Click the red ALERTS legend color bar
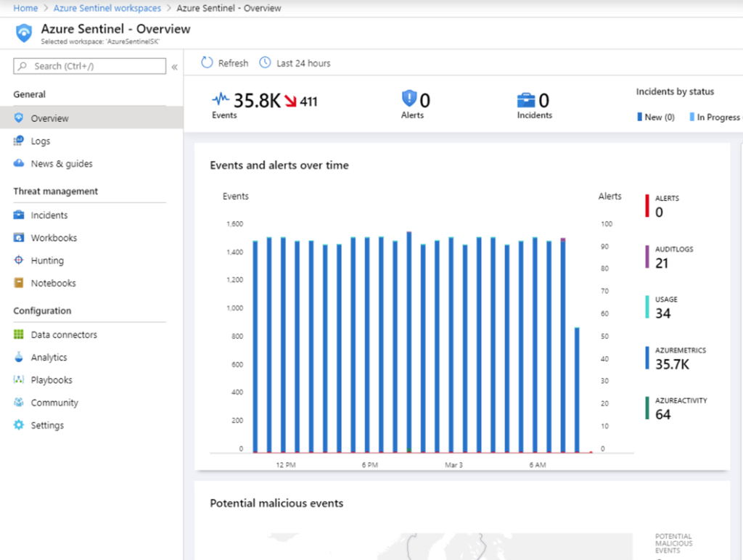 647,205
